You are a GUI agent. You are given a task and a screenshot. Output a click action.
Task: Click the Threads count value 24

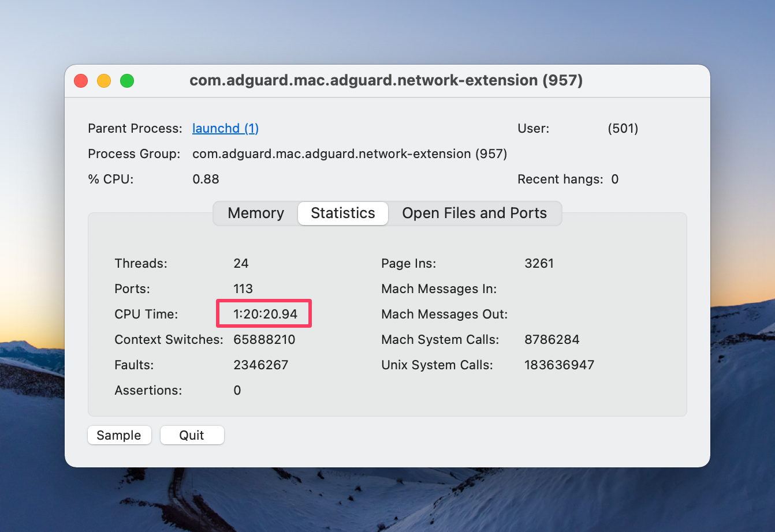[x=241, y=263]
